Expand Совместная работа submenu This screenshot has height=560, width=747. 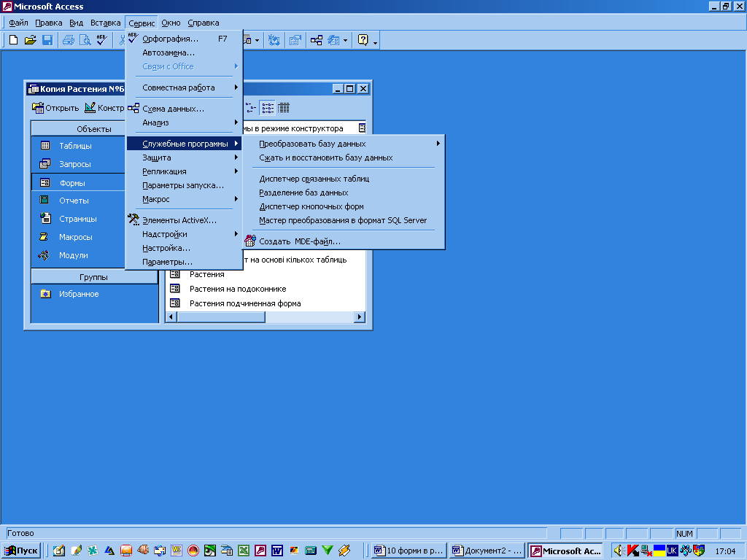point(184,87)
